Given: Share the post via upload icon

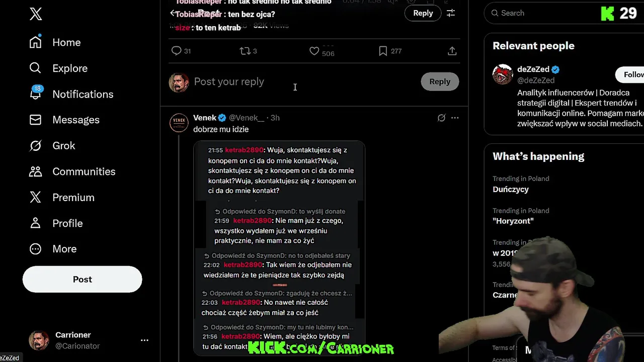Looking at the screenshot, I should (452, 51).
